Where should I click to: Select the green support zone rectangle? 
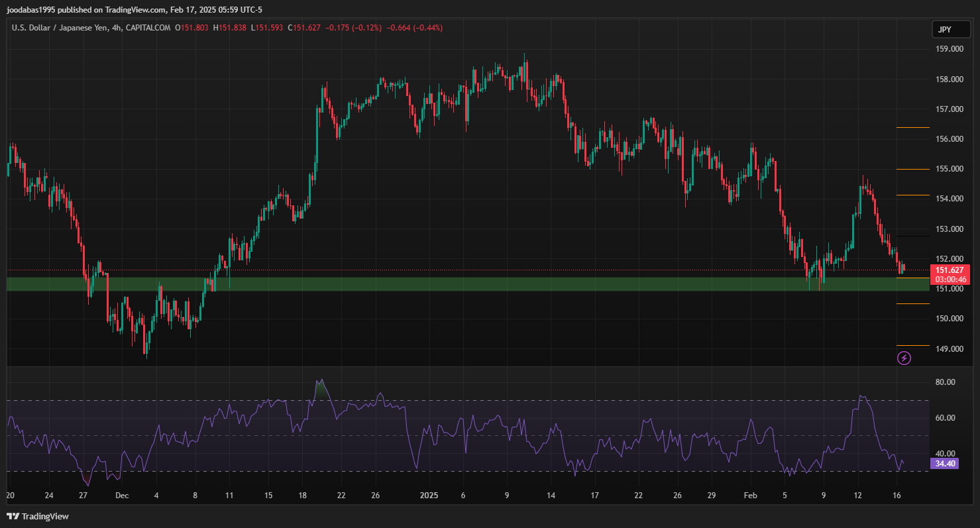(468, 284)
